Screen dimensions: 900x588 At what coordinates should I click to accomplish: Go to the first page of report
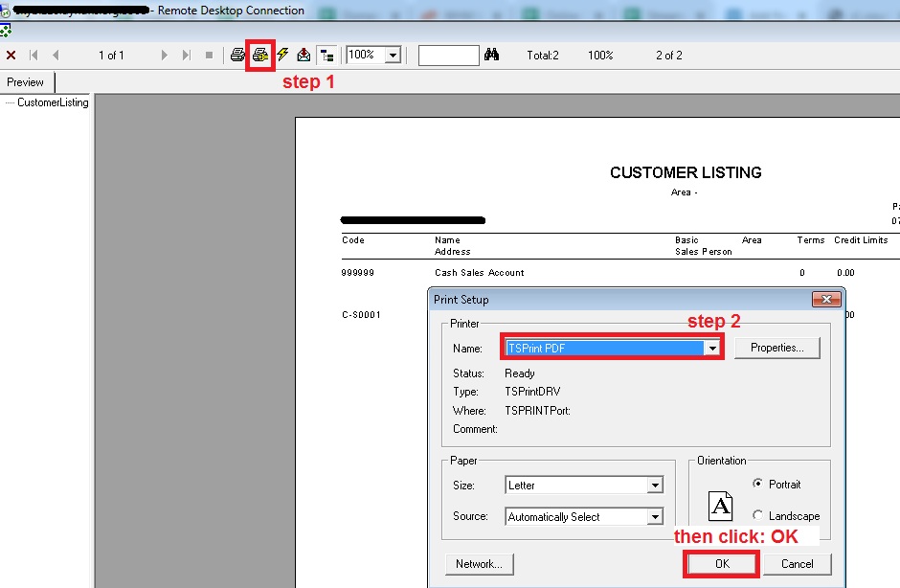(x=34, y=56)
